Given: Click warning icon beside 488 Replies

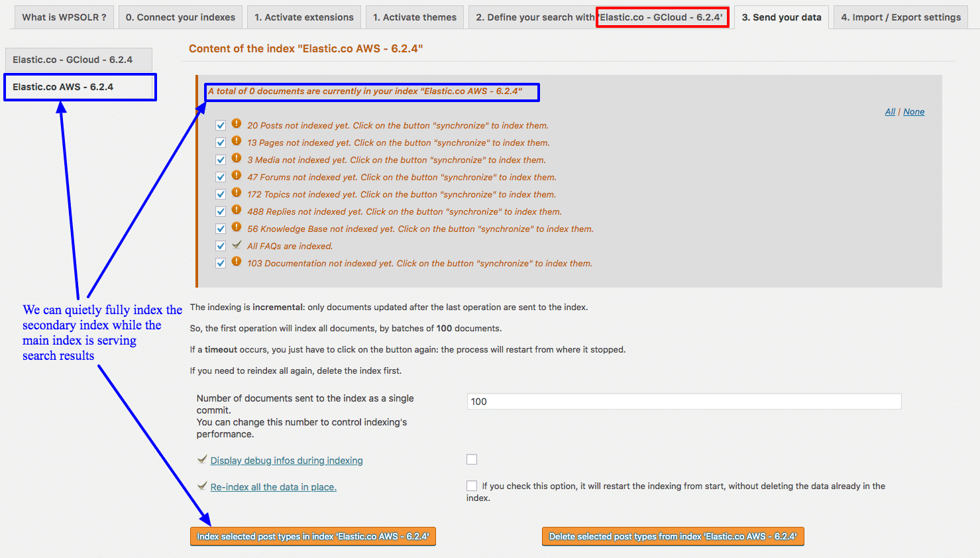Looking at the screenshot, I should tap(237, 209).
